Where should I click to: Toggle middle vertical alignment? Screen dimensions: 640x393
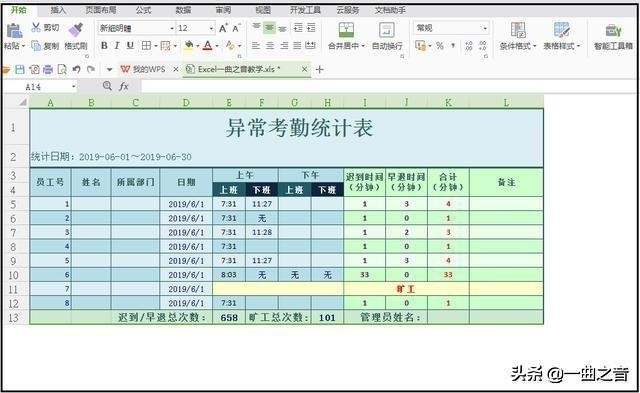point(269,27)
